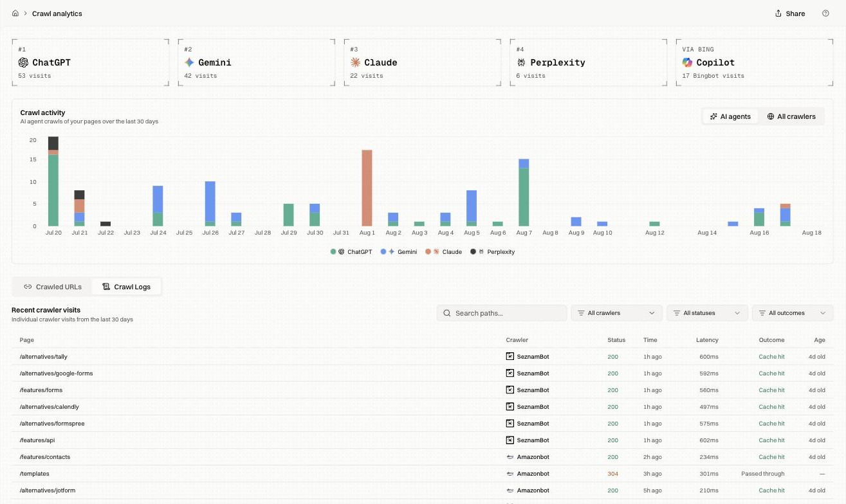
Task: Click the filter icon in All statuses dropdown
Action: [x=677, y=313]
